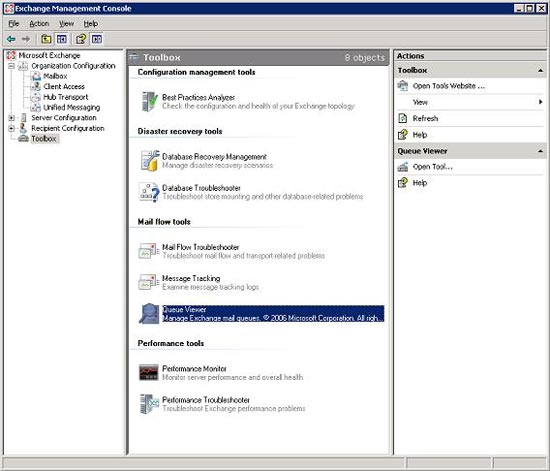Click the Microsoft Exchange root node icon

(x=12, y=55)
